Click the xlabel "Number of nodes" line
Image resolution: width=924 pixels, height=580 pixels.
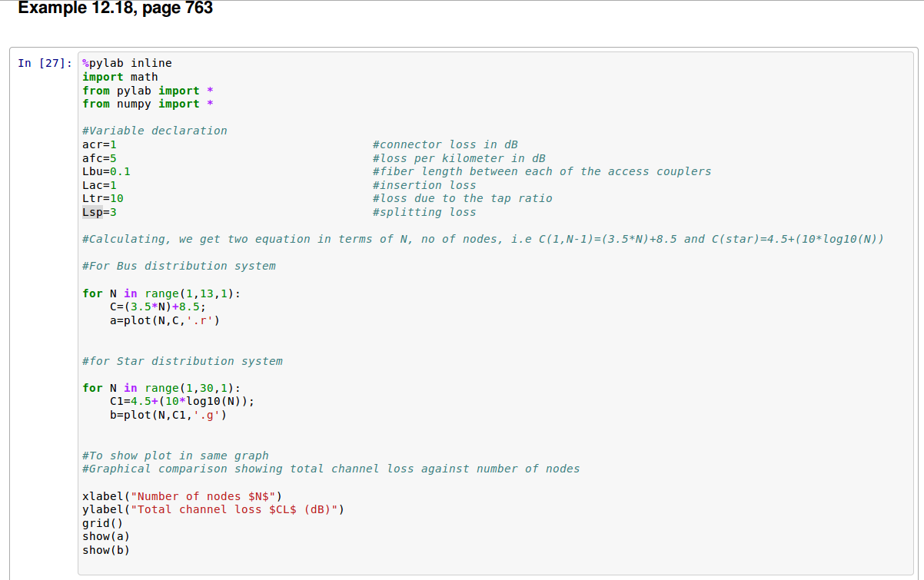[181, 496]
